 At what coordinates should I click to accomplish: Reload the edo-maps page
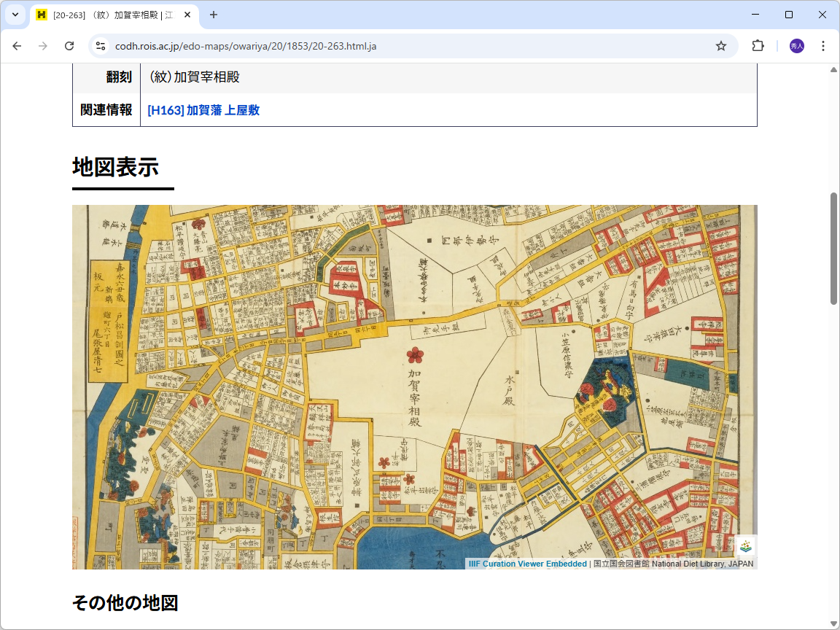tap(69, 45)
